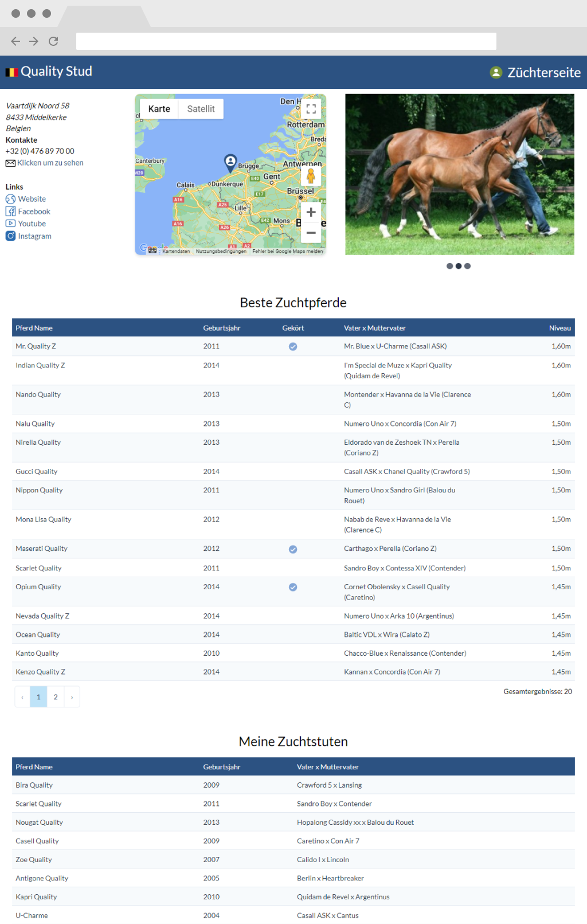Switch map to Satellit view
The image size is (587, 924).
pos(201,109)
